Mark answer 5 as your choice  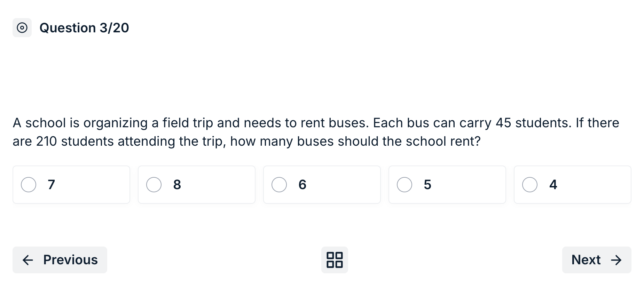click(405, 185)
